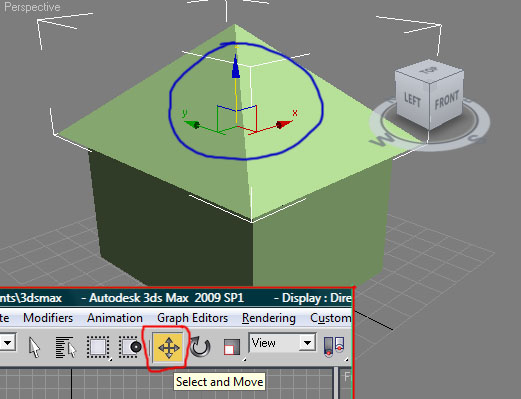Open the View reference coordinate system dropdown
This screenshot has height=399, width=521.
282,343
